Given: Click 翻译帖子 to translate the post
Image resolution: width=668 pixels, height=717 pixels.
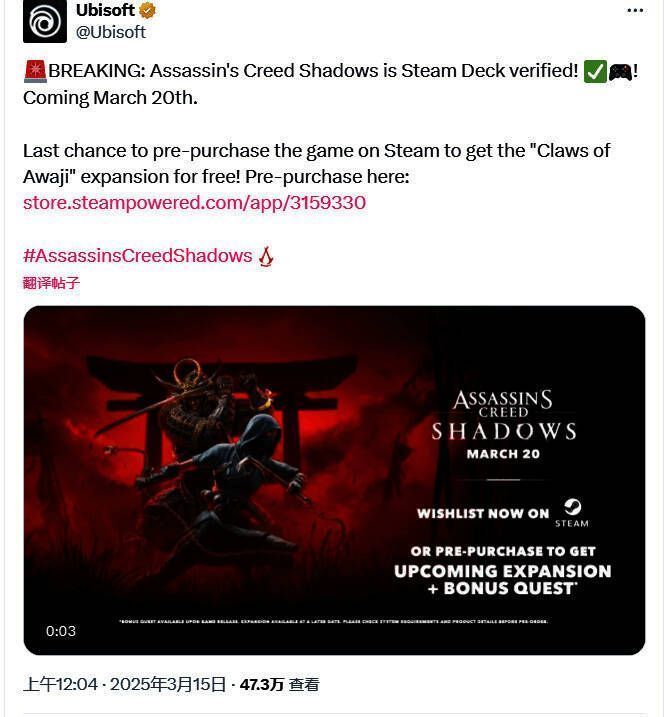Looking at the screenshot, I should coord(51,283).
